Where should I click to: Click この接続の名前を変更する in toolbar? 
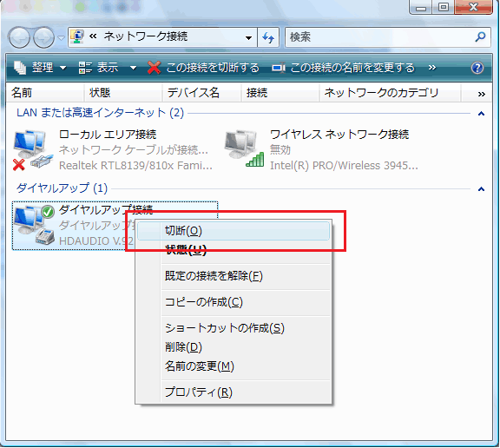(343, 68)
